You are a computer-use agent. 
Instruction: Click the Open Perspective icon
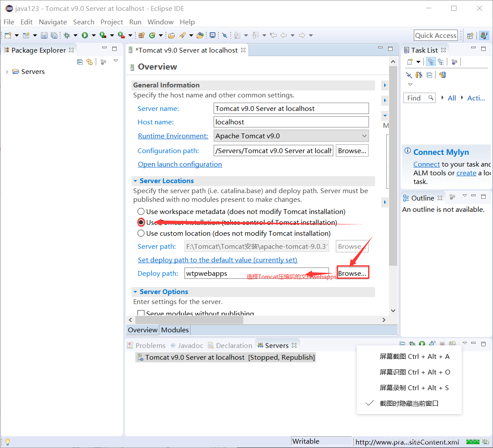(x=470, y=36)
